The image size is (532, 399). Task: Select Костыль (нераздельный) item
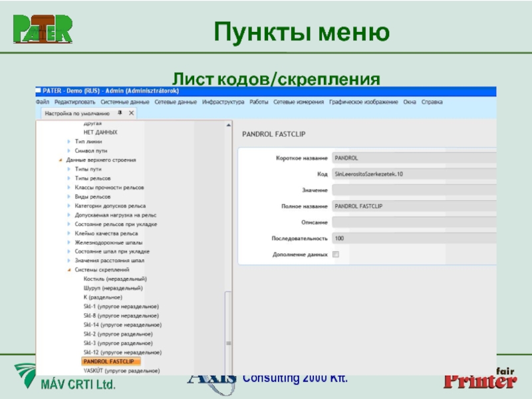(115, 279)
